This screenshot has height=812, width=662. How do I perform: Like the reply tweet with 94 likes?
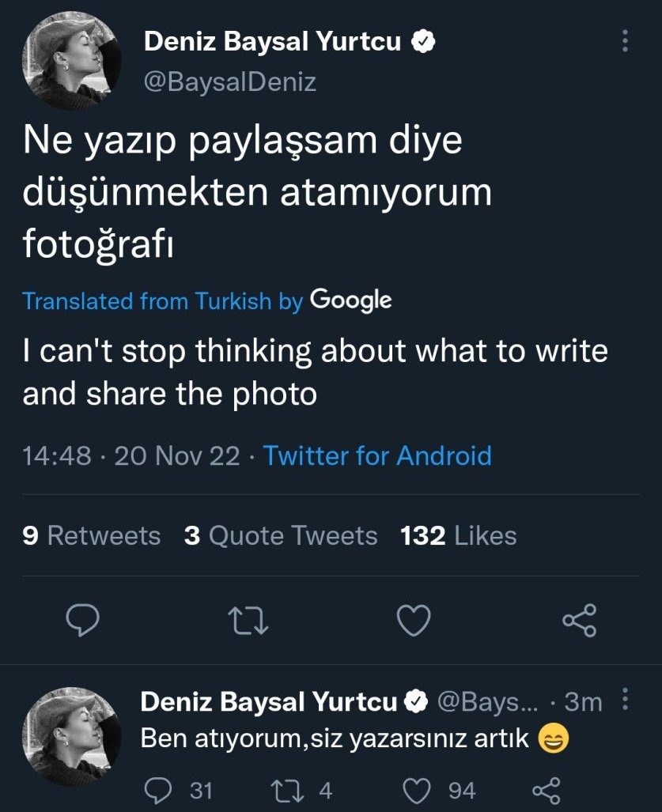[418, 790]
